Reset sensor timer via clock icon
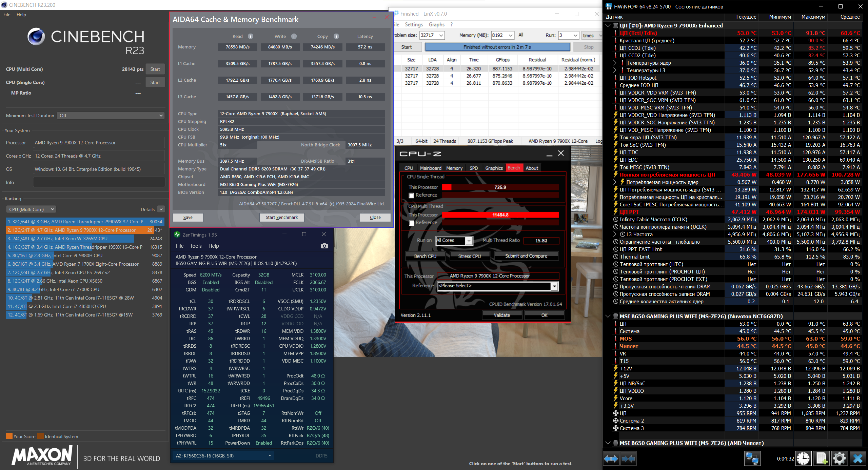 tap(803, 459)
